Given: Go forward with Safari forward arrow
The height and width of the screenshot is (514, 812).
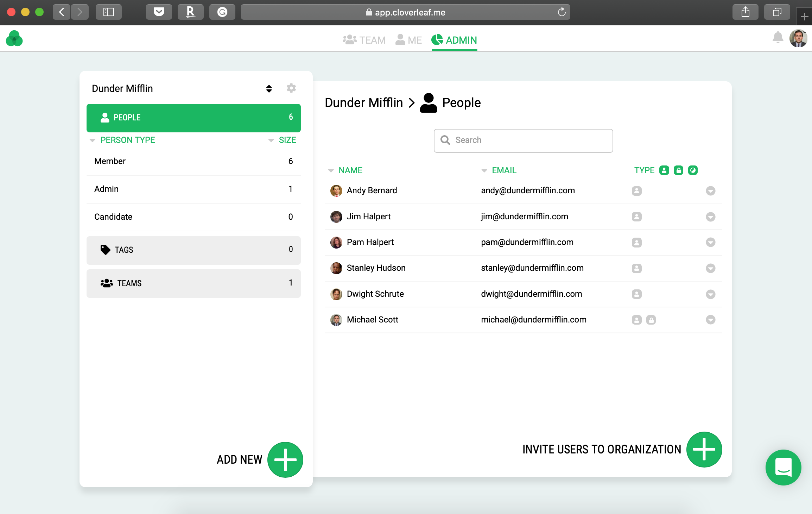Looking at the screenshot, I should coord(80,12).
